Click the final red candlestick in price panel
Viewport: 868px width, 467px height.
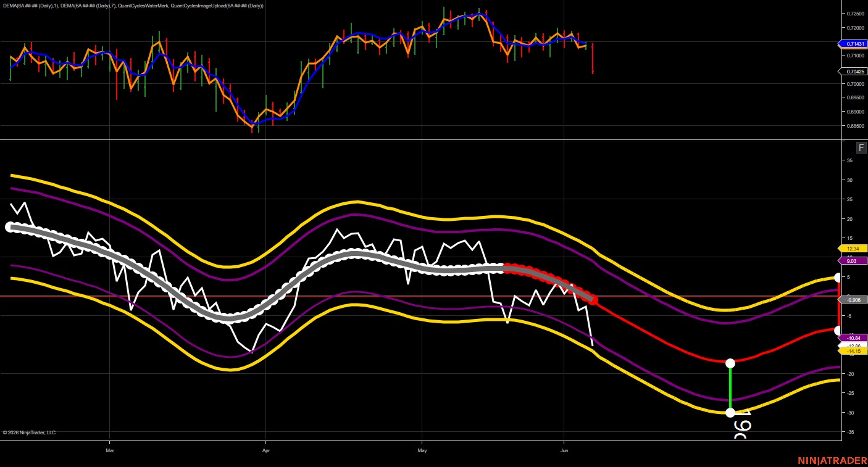point(593,59)
